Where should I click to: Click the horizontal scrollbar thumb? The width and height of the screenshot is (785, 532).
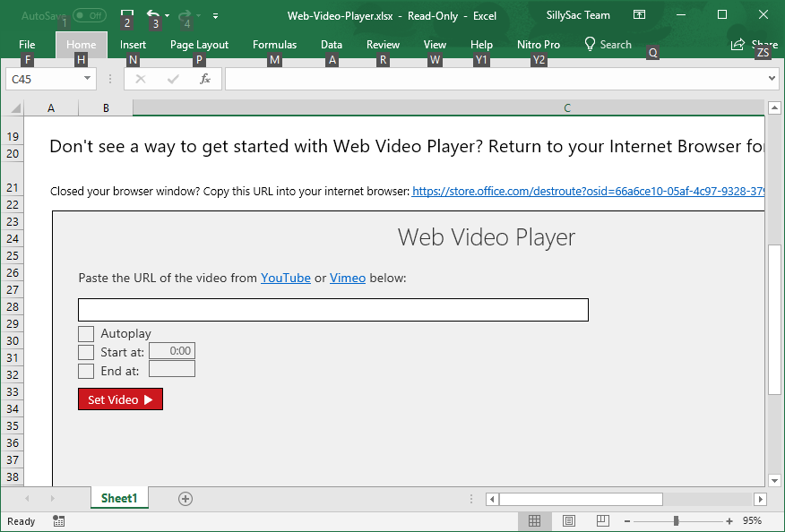[x=581, y=499]
